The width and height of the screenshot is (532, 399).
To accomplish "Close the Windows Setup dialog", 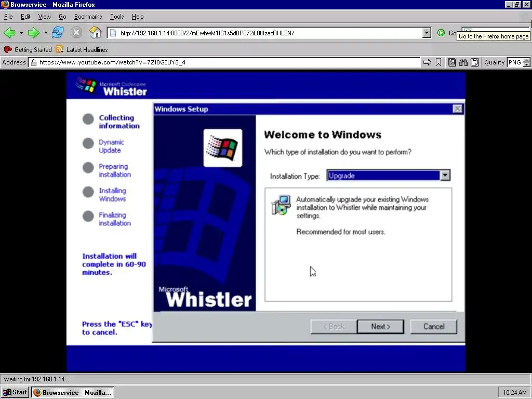I will pyautogui.click(x=457, y=109).
